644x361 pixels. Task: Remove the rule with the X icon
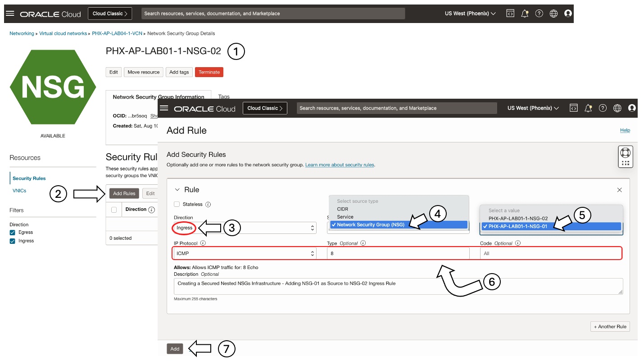point(619,190)
